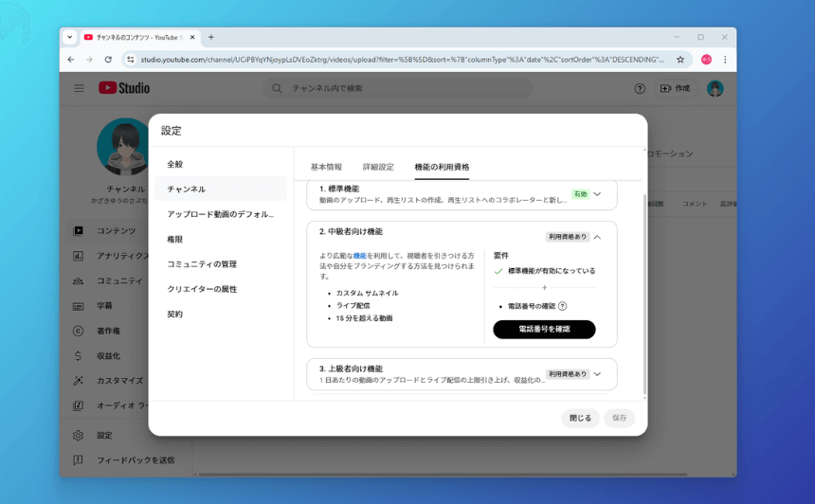The image size is (815, 504).
Task: Click the アナリティクス sidebar icon
Action: [x=78, y=256]
